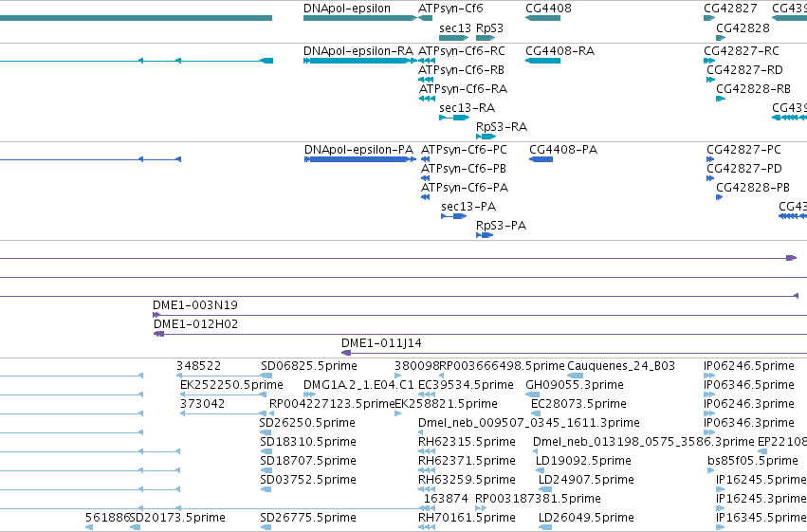This screenshot has width=807, height=532.
Task: Select BAC clone DME1-003N19
Action: point(195,305)
